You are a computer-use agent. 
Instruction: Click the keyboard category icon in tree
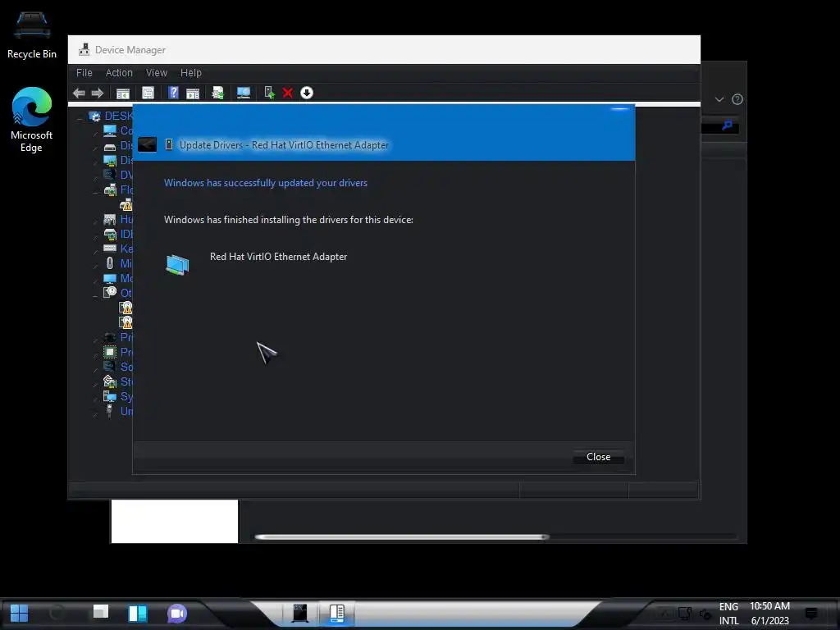coord(110,249)
